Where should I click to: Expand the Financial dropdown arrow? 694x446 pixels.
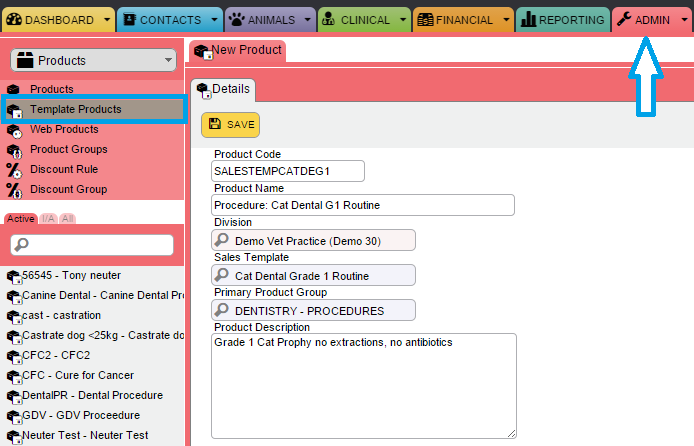click(x=506, y=20)
